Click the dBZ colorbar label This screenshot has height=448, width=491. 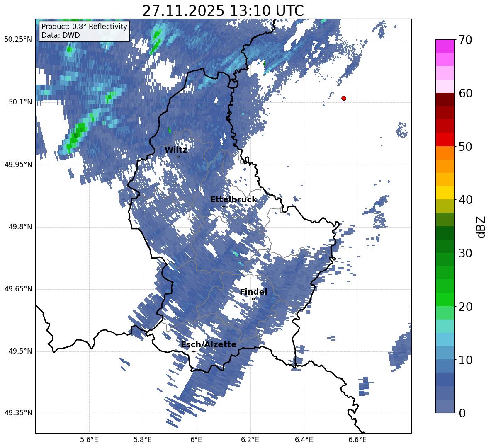tap(481, 227)
